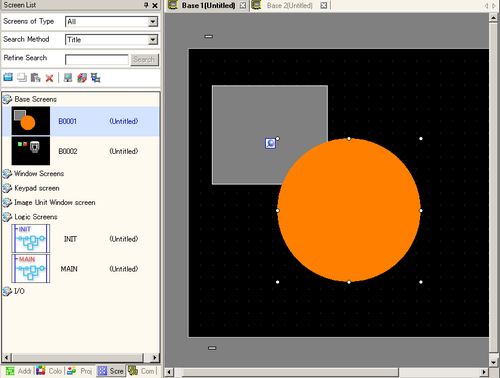Viewport: 500px width, 378px height.
Task: Click the red-arrow change screen icon
Action: (82, 78)
